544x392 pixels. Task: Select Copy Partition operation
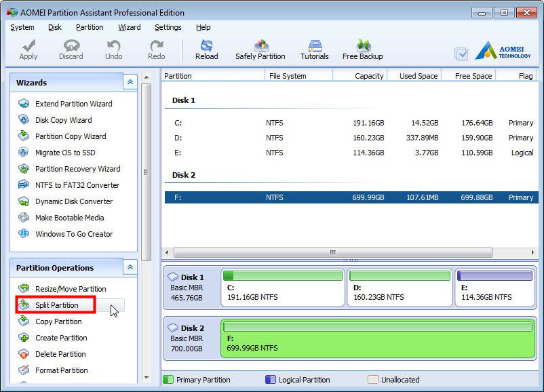pyautogui.click(x=58, y=321)
